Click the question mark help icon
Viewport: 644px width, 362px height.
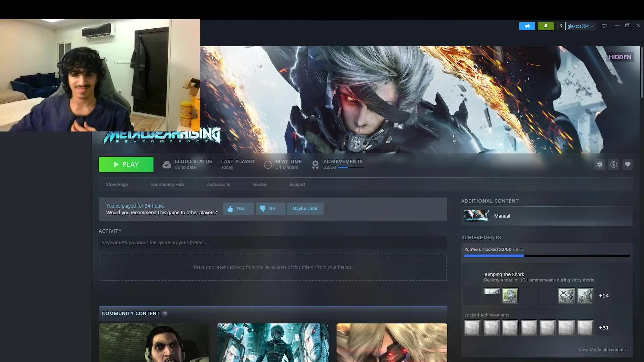pyautogui.click(x=561, y=26)
